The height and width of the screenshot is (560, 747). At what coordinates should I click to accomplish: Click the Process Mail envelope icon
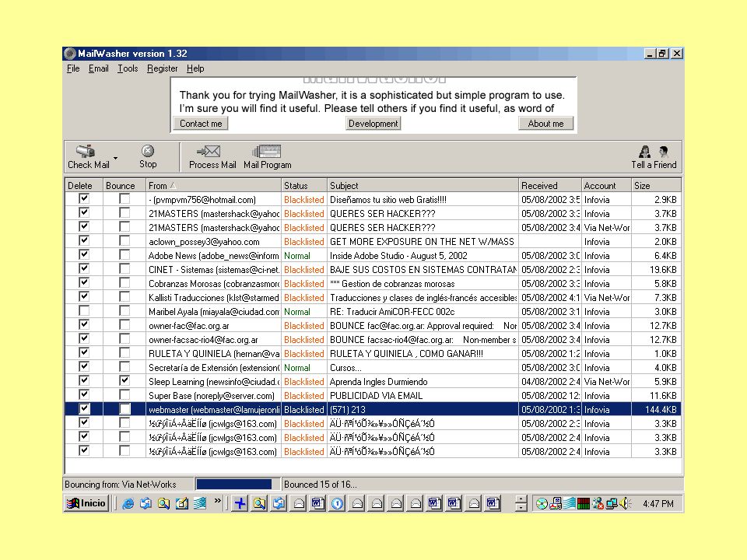pyautogui.click(x=209, y=152)
